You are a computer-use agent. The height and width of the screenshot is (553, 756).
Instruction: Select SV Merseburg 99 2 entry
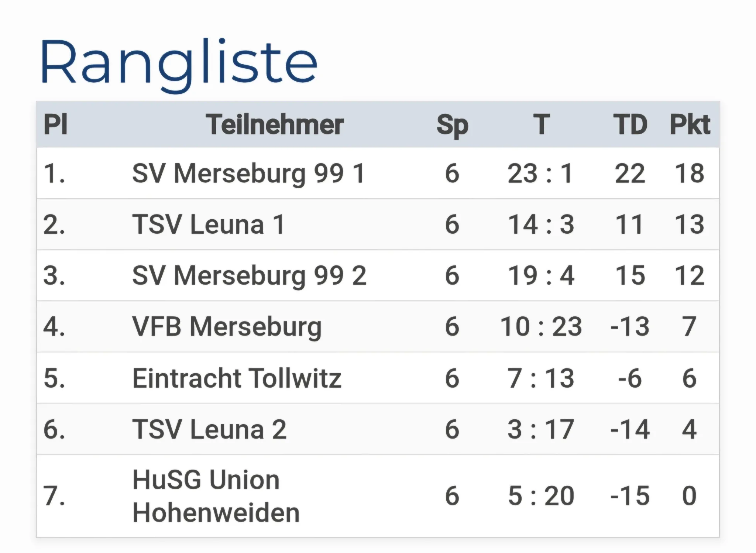249,275
